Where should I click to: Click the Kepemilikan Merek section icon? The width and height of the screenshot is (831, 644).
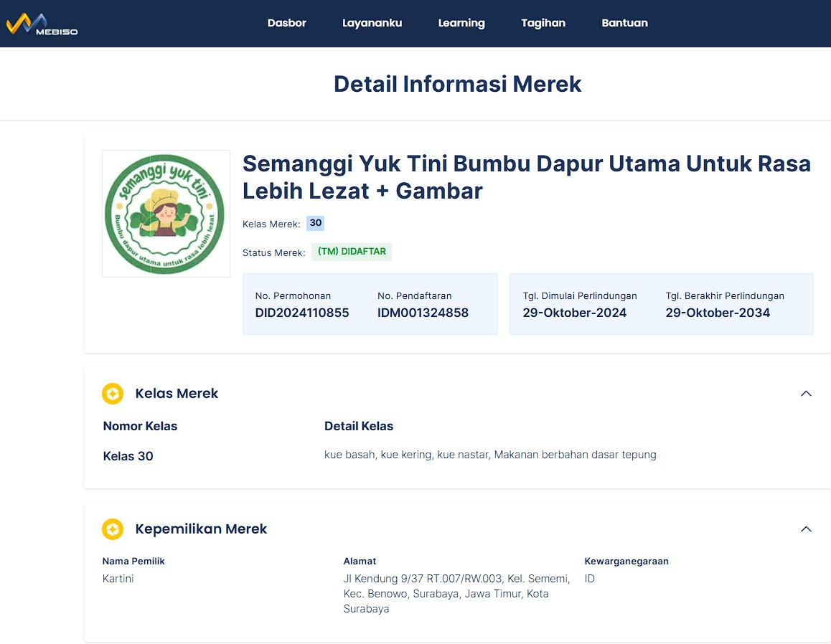pos(113,529)
